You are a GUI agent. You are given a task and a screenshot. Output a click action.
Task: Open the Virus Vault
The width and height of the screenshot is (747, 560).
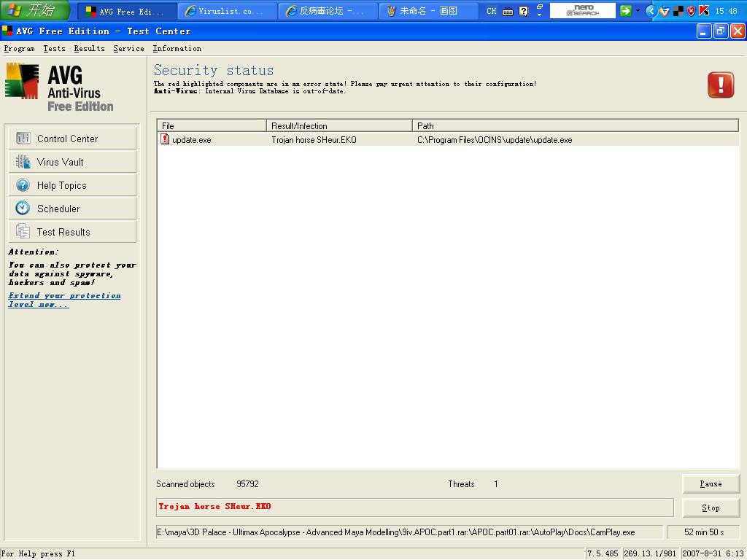point(72,162)
